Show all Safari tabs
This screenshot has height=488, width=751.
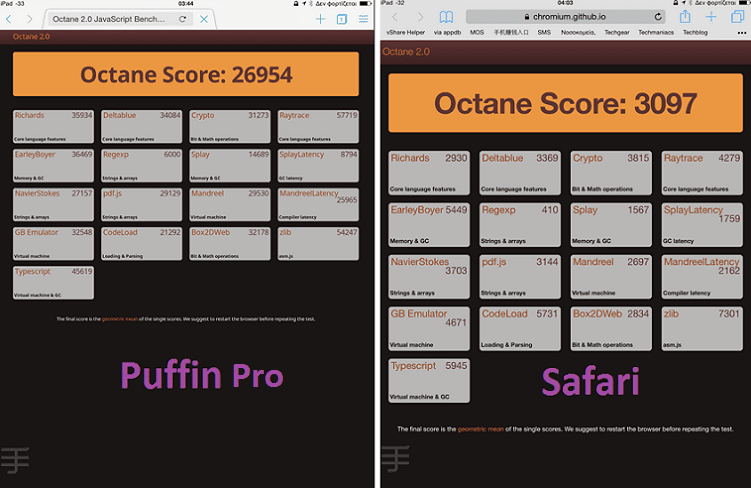(738, 17)
